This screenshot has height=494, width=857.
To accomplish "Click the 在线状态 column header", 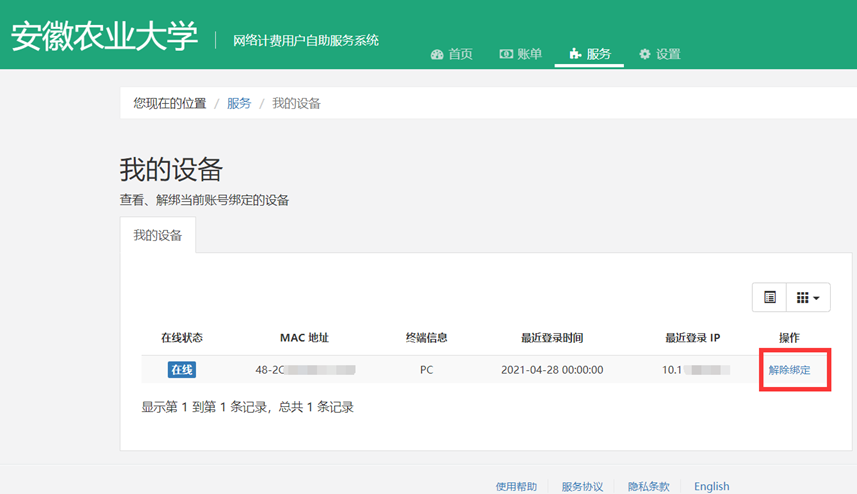I will (x=182, y=338).
